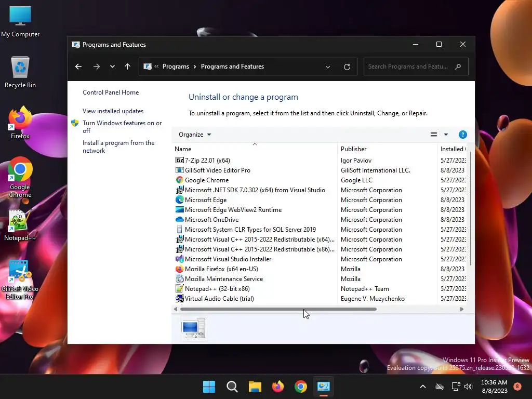Click the Microsoft Edge list icon
Viewport: 532px width, 399px height.
pos(179,199)
